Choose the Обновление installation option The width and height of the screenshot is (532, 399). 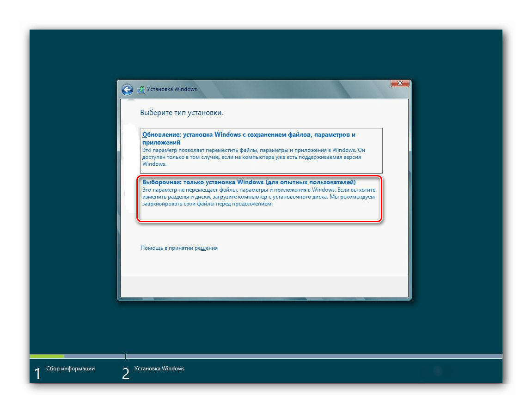261,151
